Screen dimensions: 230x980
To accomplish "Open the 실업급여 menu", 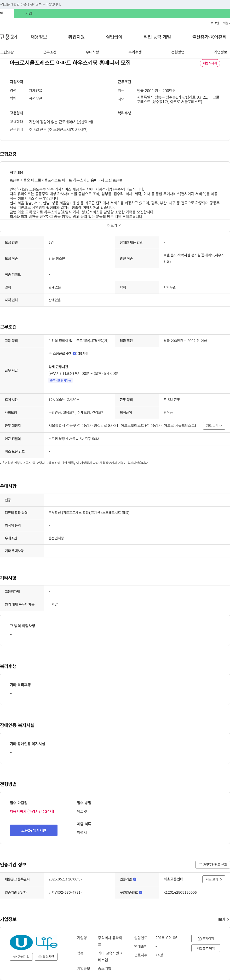I will coord(114,37).
